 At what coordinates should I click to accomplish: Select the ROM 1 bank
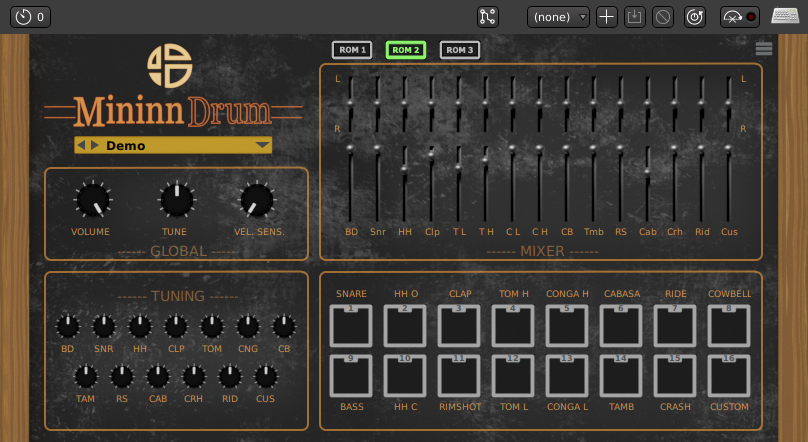[352, 50]
